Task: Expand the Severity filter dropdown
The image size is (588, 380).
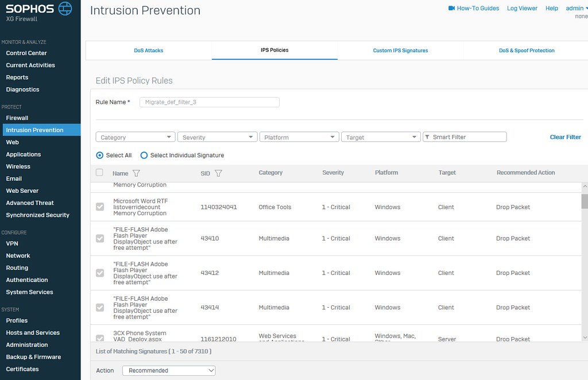Action: 217,137
